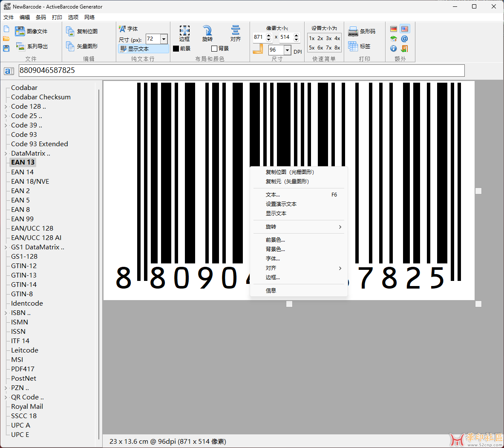Increase pixel height 514 with up arrow

pyautogui.click(x=297, y=35)
